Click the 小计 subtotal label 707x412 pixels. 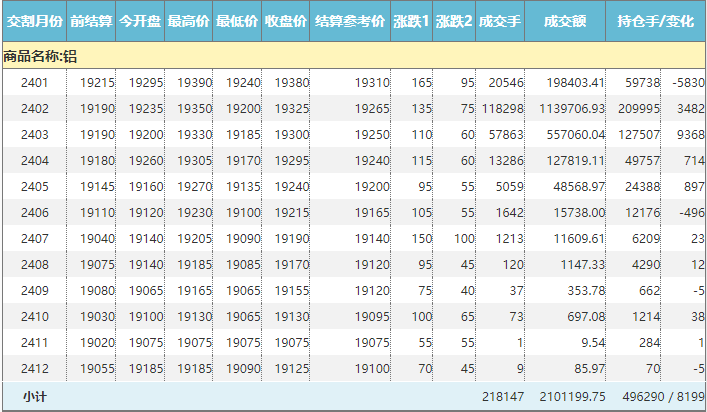pyautogui.click(x=34, y=397)
